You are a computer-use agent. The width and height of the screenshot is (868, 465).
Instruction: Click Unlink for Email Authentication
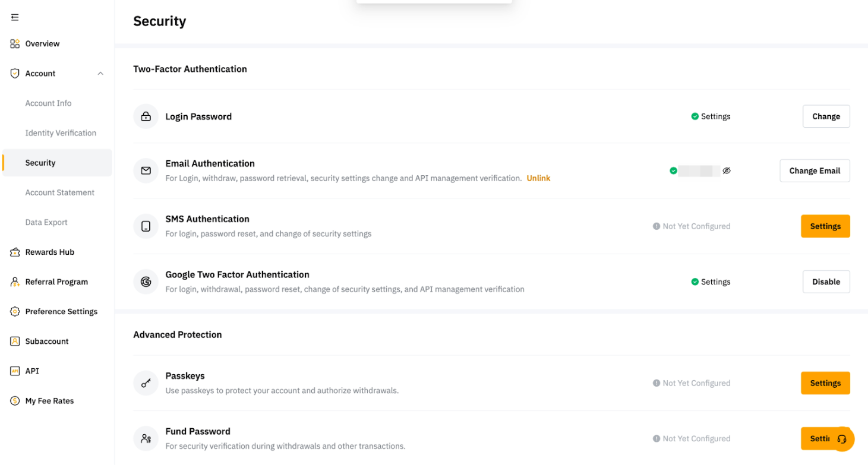click(x=538, y=178)
